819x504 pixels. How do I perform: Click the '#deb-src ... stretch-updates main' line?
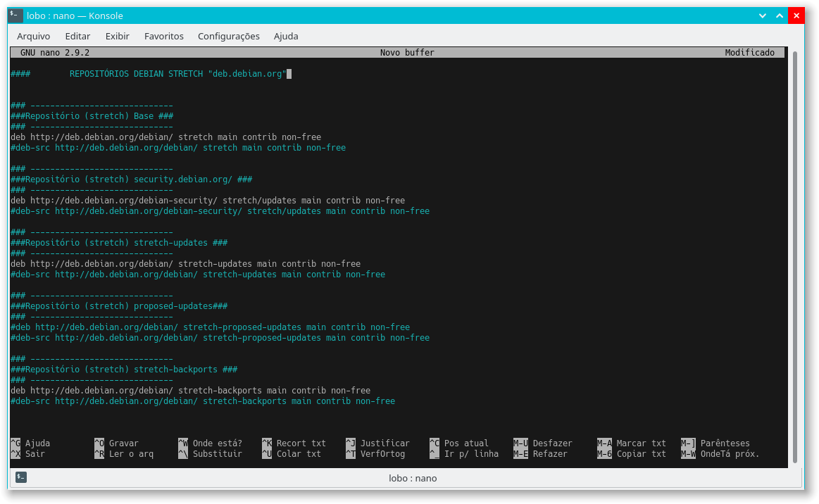tap(198, 275)
